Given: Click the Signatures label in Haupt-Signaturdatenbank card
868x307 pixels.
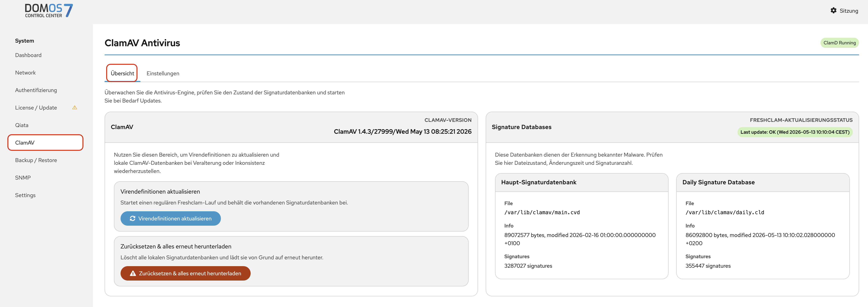Looking at the screenshot, I should [517, 256].
